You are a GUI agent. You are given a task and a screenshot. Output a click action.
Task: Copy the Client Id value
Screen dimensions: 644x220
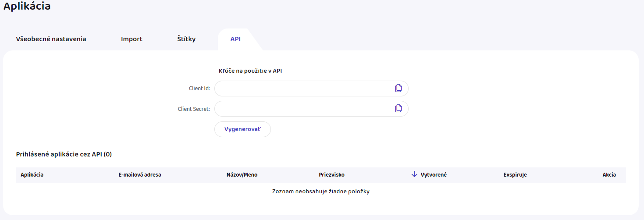coord(398,89)
